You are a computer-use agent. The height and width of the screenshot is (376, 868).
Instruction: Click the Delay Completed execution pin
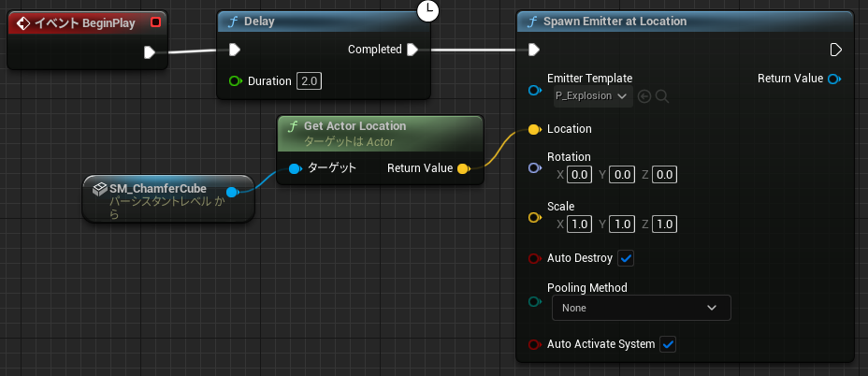[412, 50]
